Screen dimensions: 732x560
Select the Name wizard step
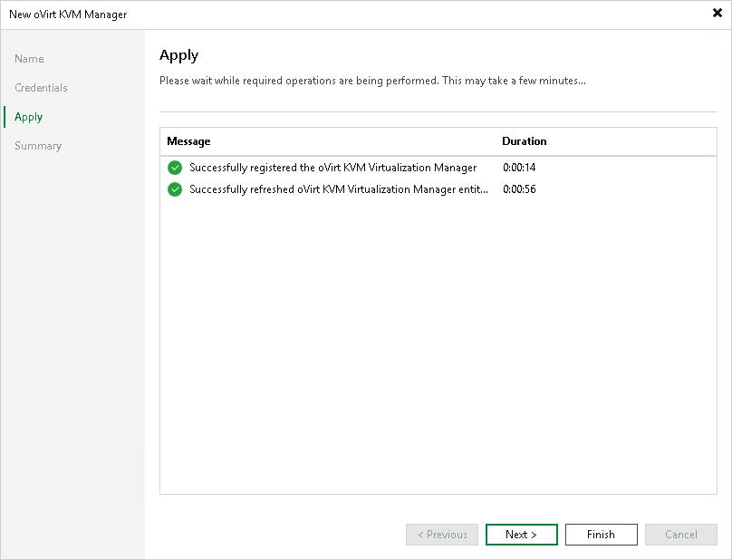[x=29, y=59]
